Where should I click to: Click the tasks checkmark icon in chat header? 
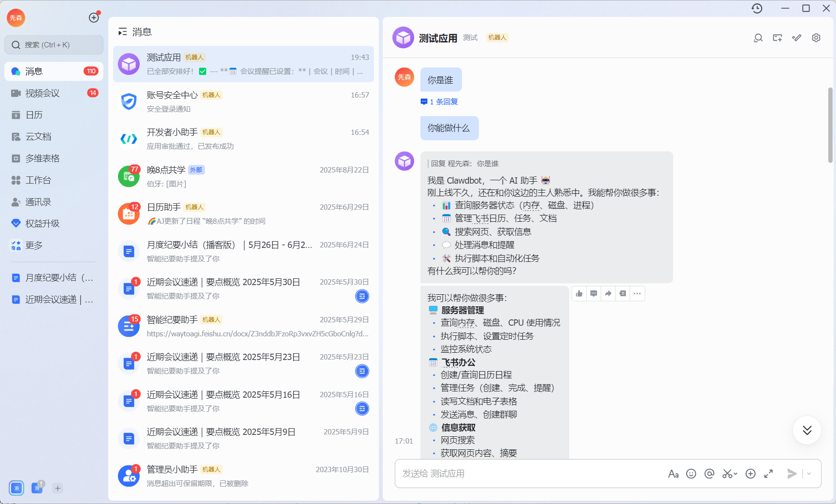pyautogui.click(x=797, y=38)
